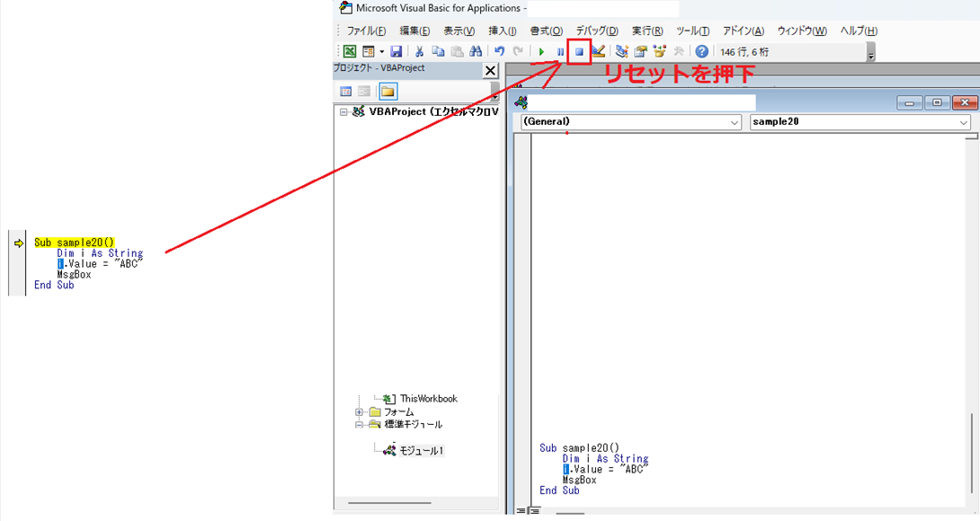980x521 pixels.
Task: Click 'Dim i As String' in code window
Action: tap(605, 458)
